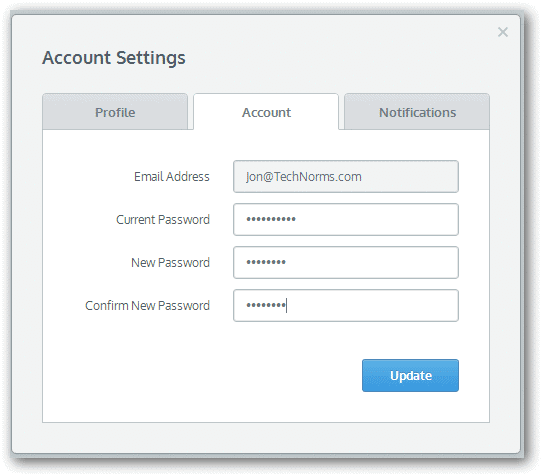Click the Email Address label

[172, 177]
